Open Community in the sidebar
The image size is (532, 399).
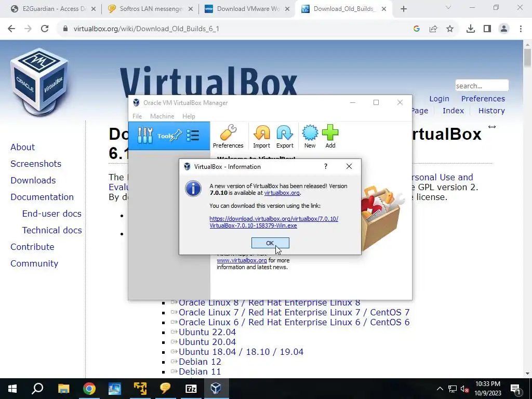34,263
